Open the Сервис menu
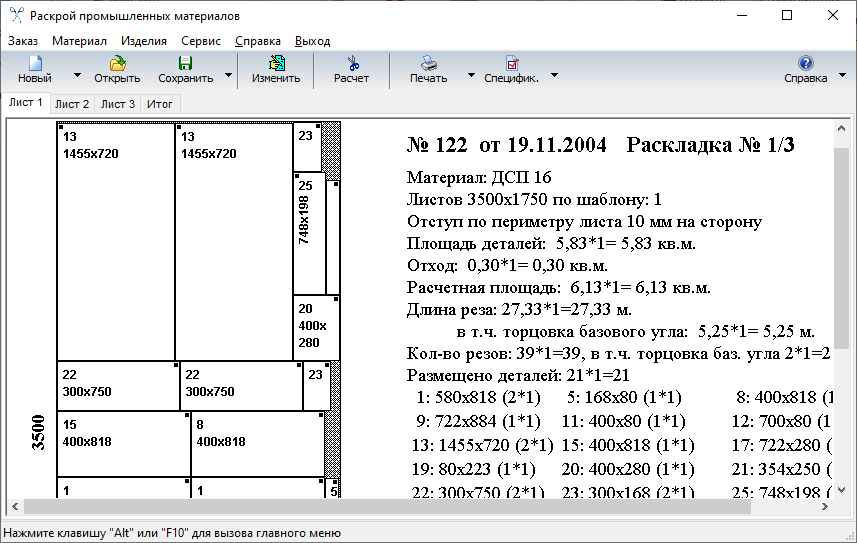This screenshot has width=857, height=543. click(x=201, y=41)
